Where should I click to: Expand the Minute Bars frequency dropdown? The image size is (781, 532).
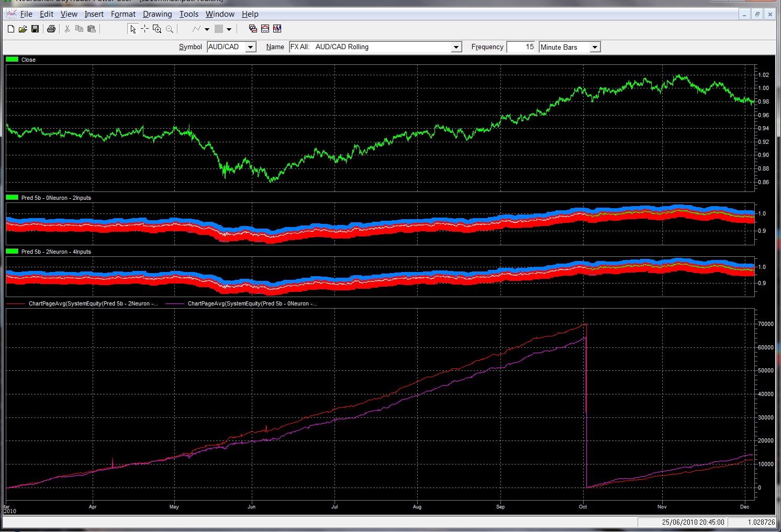595,47
